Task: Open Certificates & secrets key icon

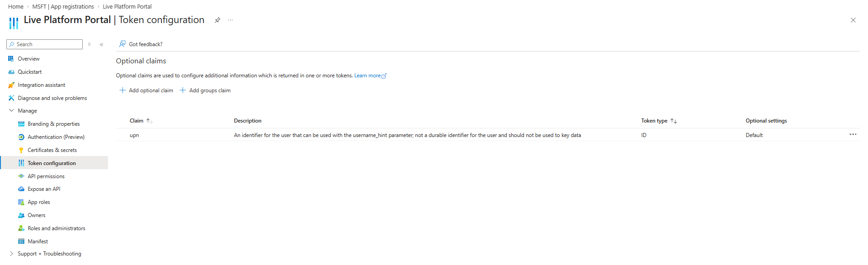Action: [x=21, y=150]
